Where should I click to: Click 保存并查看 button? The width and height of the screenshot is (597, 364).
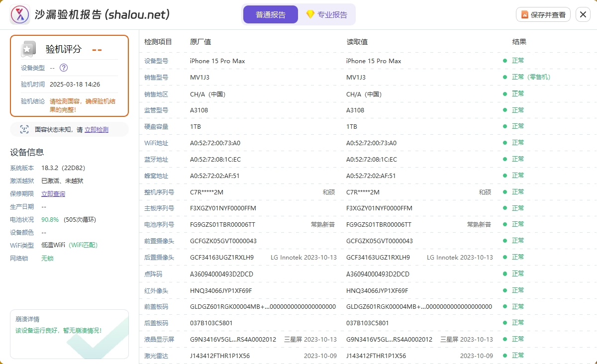[x=543, y=14]
